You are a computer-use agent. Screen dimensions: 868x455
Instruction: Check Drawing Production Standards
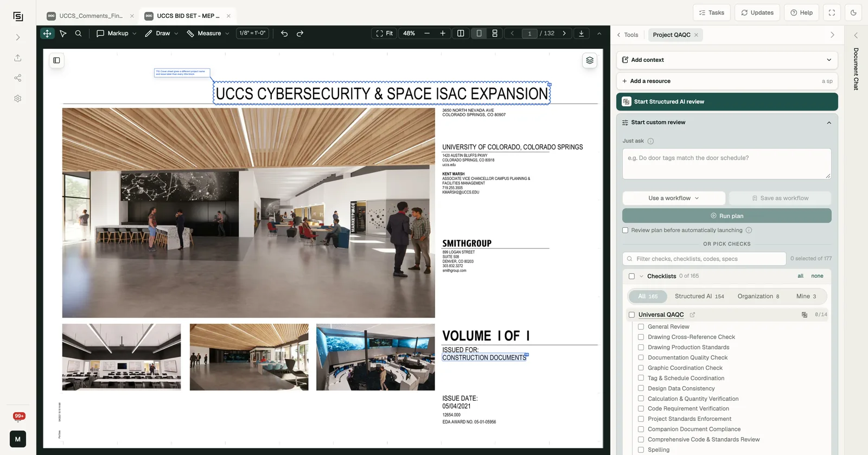click(x=641, y=348)
